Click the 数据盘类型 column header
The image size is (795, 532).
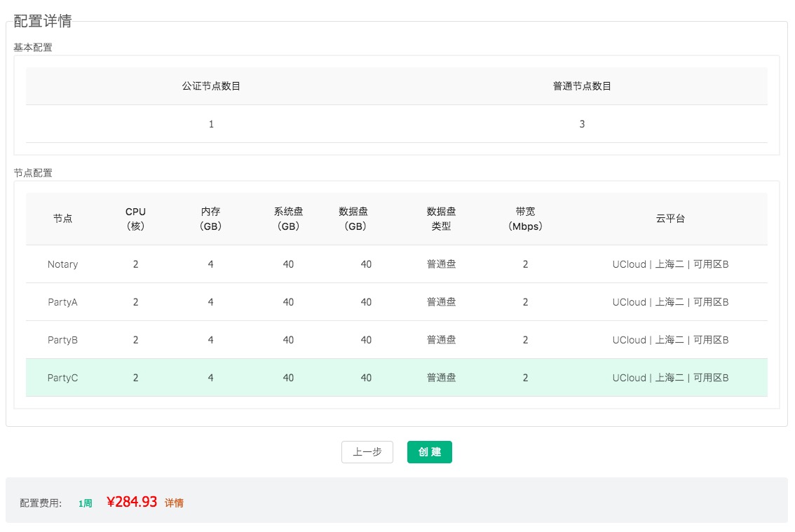[441, 219]
